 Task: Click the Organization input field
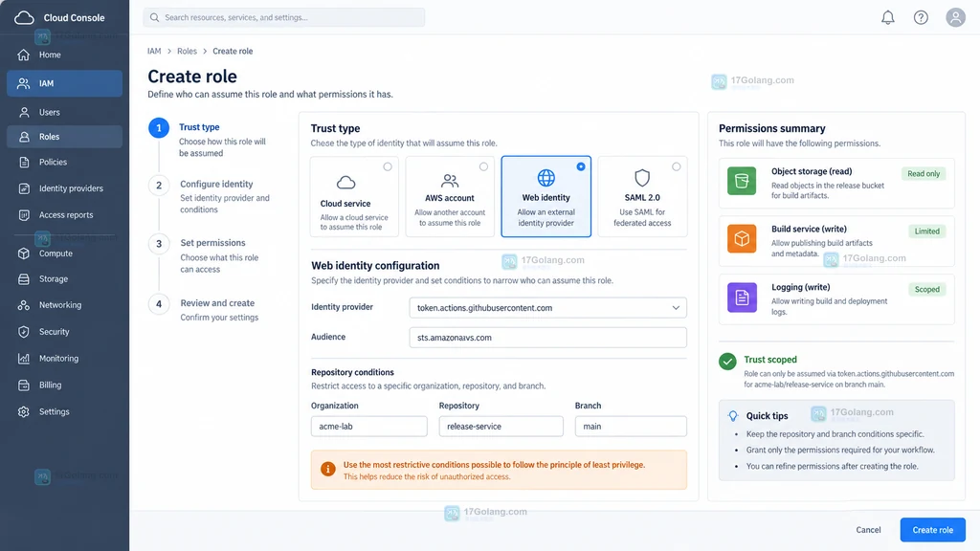click(x=369, y=426)
